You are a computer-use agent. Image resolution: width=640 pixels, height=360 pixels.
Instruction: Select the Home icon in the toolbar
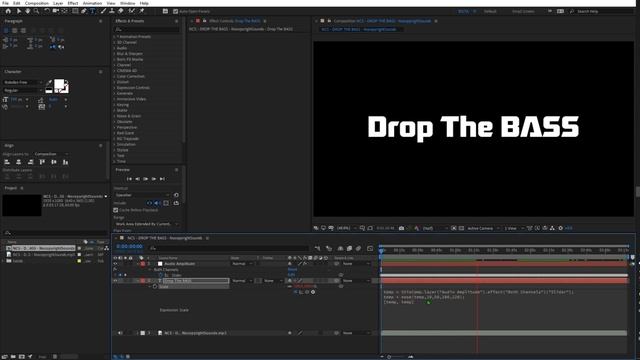(x=8, y=11)
